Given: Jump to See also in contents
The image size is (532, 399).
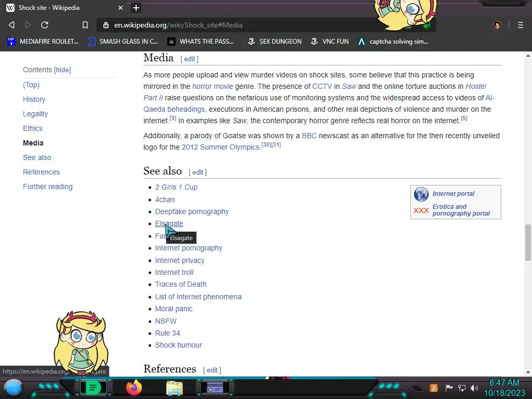Looking at the screenshot, I should [37, 158].
